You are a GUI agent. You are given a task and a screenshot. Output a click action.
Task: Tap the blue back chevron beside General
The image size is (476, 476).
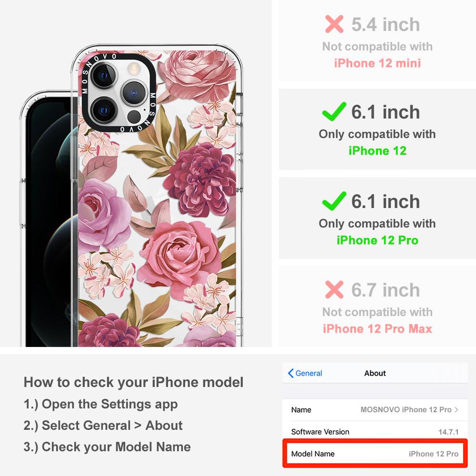290,373
